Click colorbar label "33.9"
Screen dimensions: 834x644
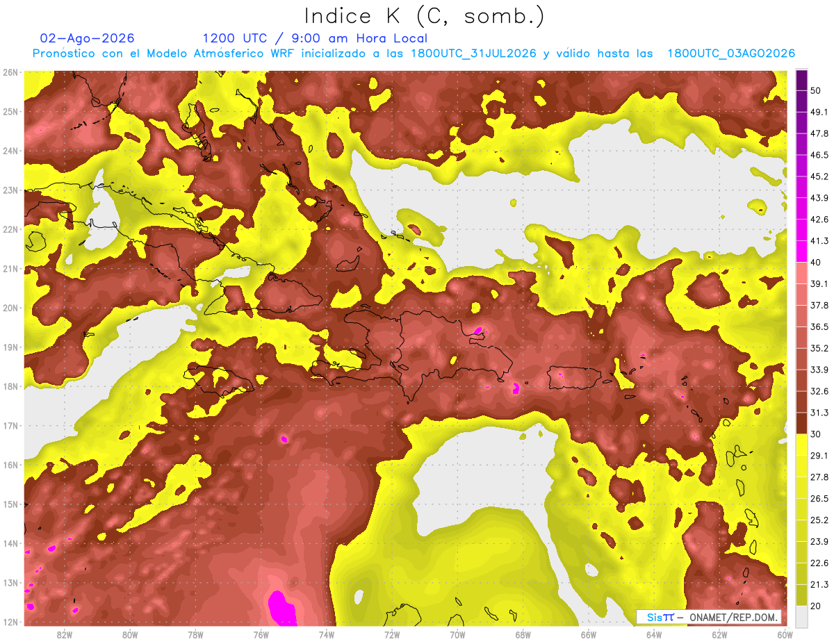pyautogui.click(x=819, y=370)
